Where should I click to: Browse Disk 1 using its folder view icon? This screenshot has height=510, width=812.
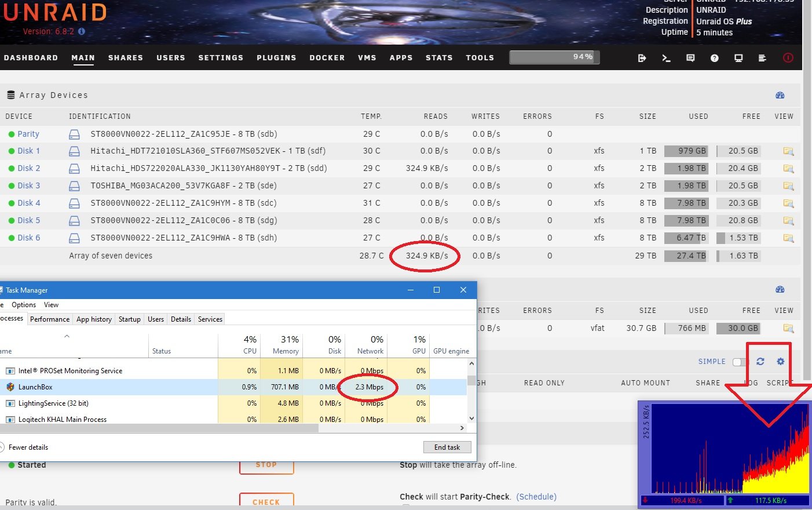pyautogui.click(x=788, y=151)
